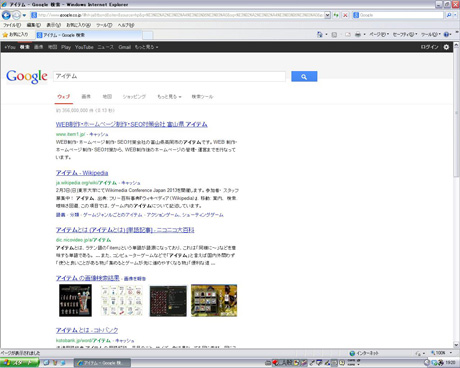Click the toolbar search magnifier icon
Viewport: 460px width, 368px height.
point(449,15)
